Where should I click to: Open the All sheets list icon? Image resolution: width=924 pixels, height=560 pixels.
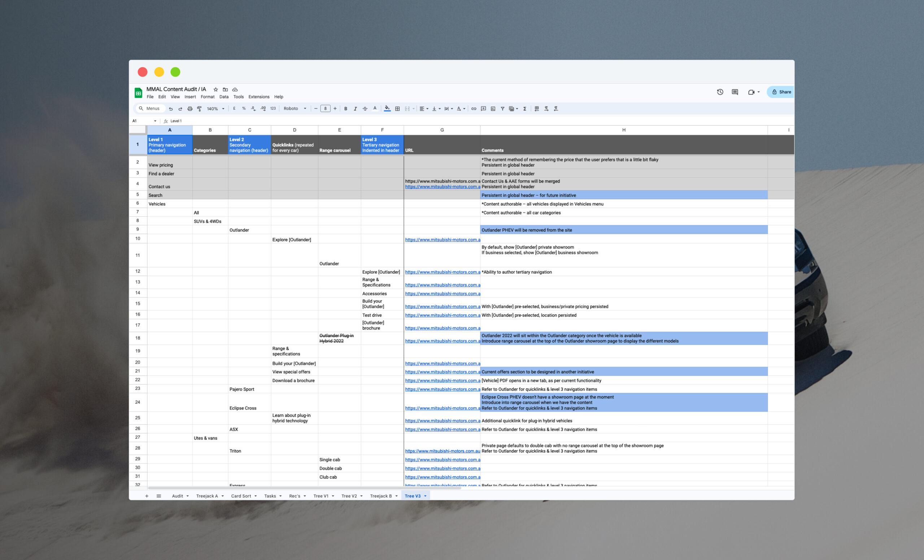click(x=158, y=496)
